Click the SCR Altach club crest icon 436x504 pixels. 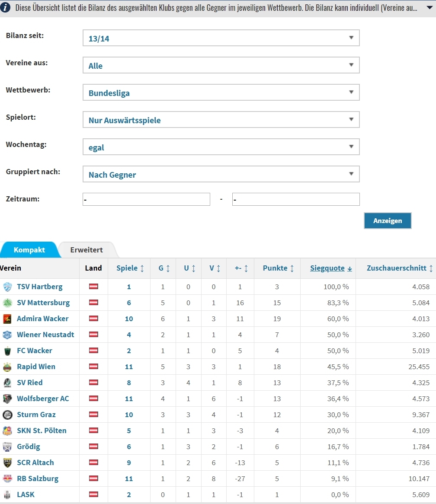7,463
